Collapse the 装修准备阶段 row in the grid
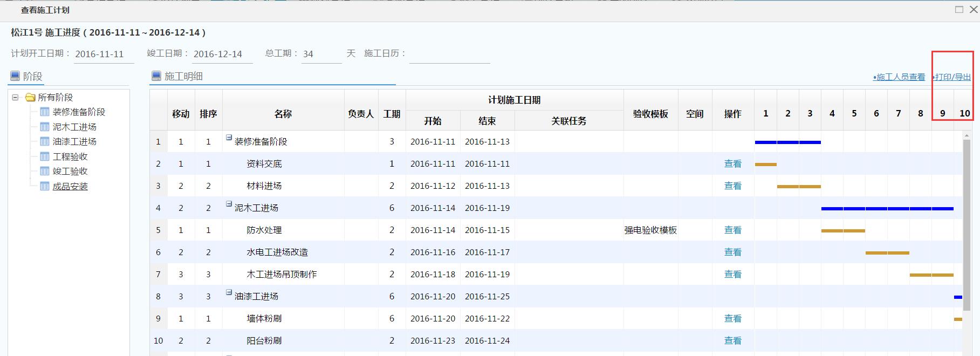Screen dimensions: 980x356 click(229, 138)
